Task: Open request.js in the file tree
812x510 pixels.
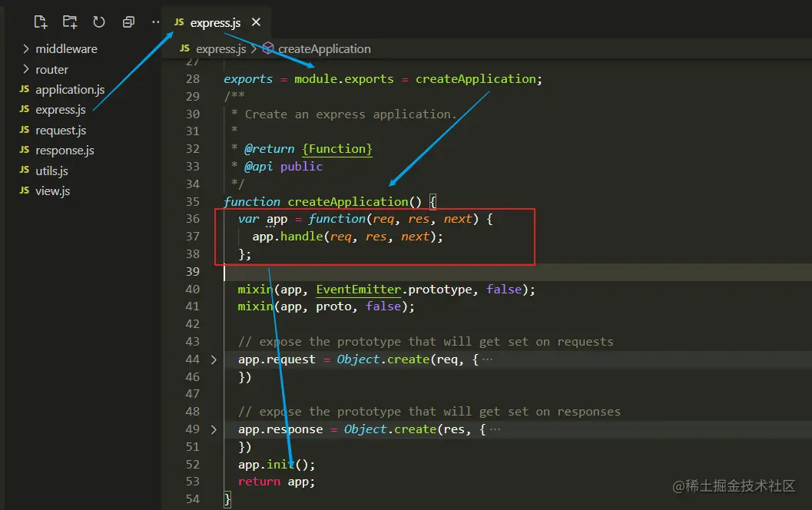Action: (61, 131)
